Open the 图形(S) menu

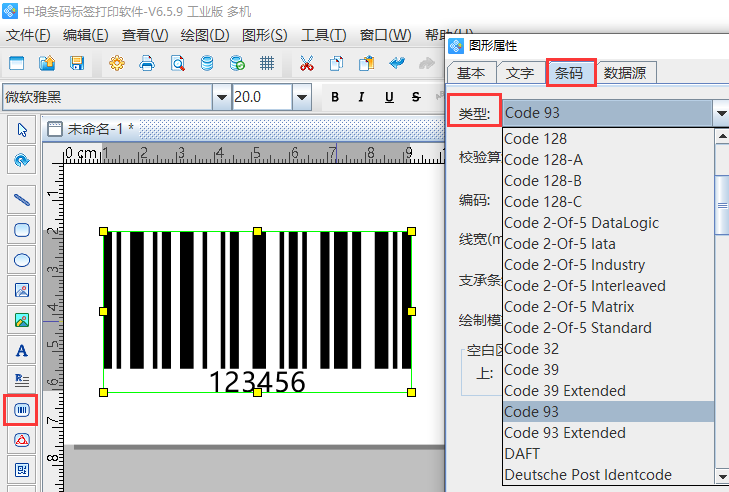pyautogui.click(x=265, y=35)
